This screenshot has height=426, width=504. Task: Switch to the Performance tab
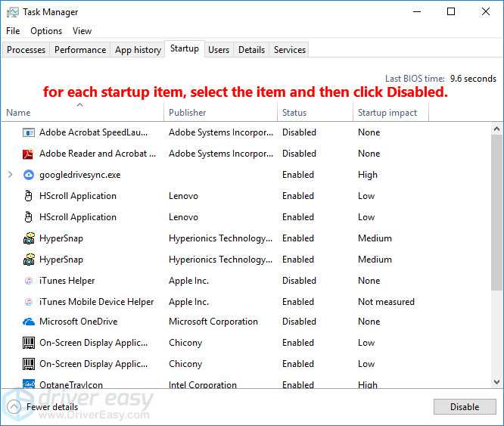(80, 50)
